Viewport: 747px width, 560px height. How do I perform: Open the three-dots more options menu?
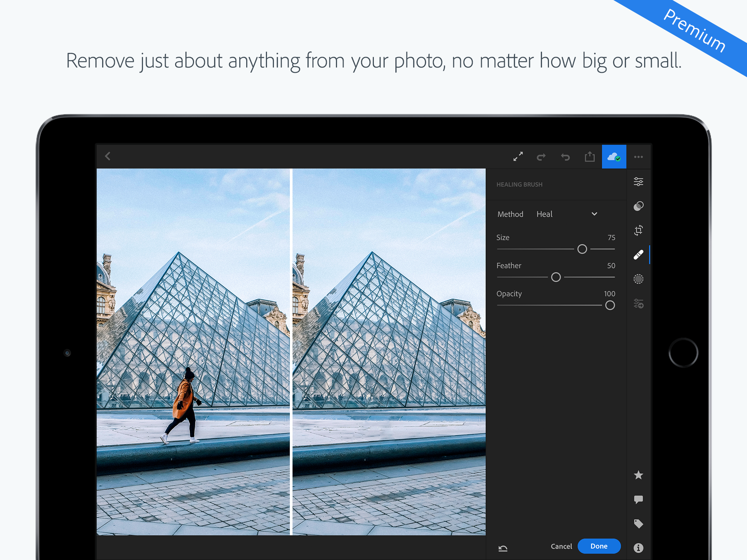(638, 157)
